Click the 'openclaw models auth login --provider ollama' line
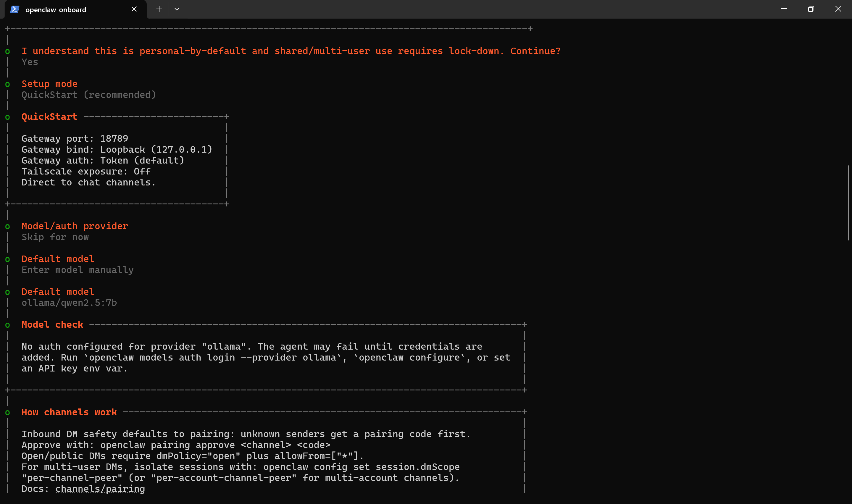852x504 pixels. coord(266,358)
